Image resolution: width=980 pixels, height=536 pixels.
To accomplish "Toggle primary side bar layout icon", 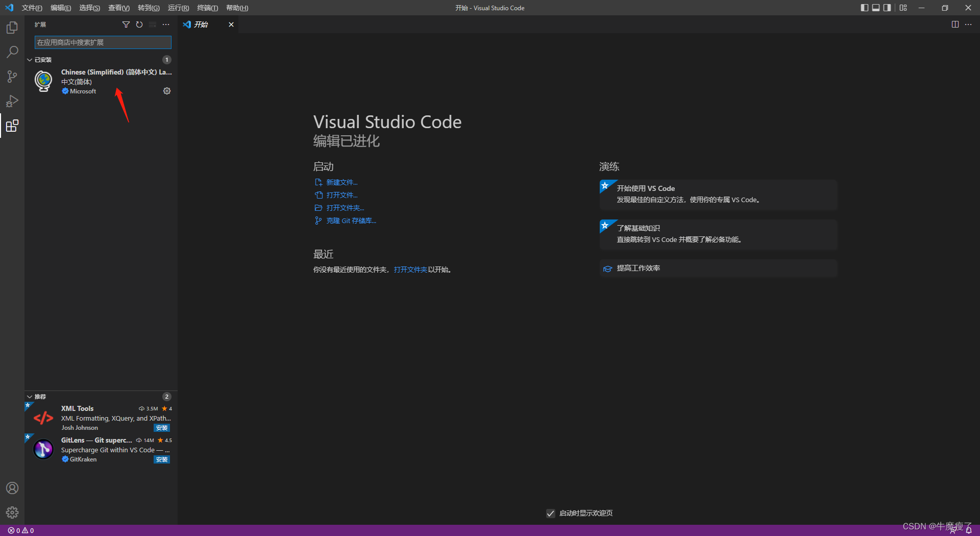I will tap(864, 8).
